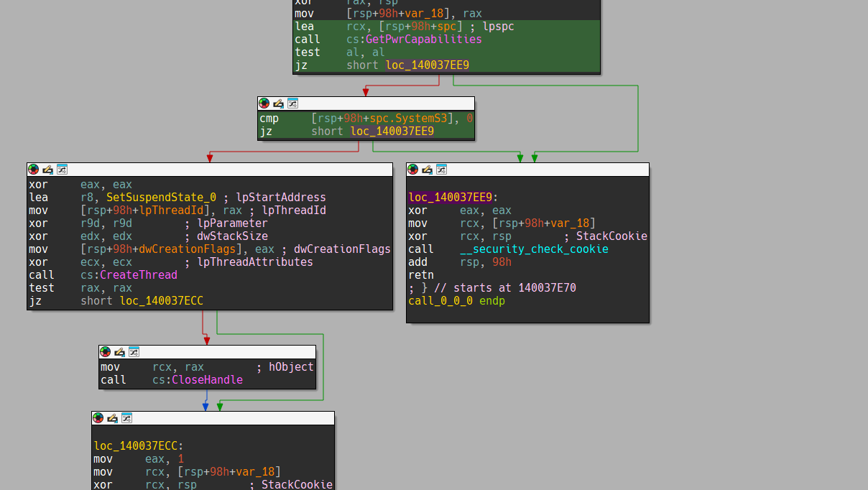
Task: Click the color-wheel icon on the loc_140037ECC block
Action: tap(98, 418)
